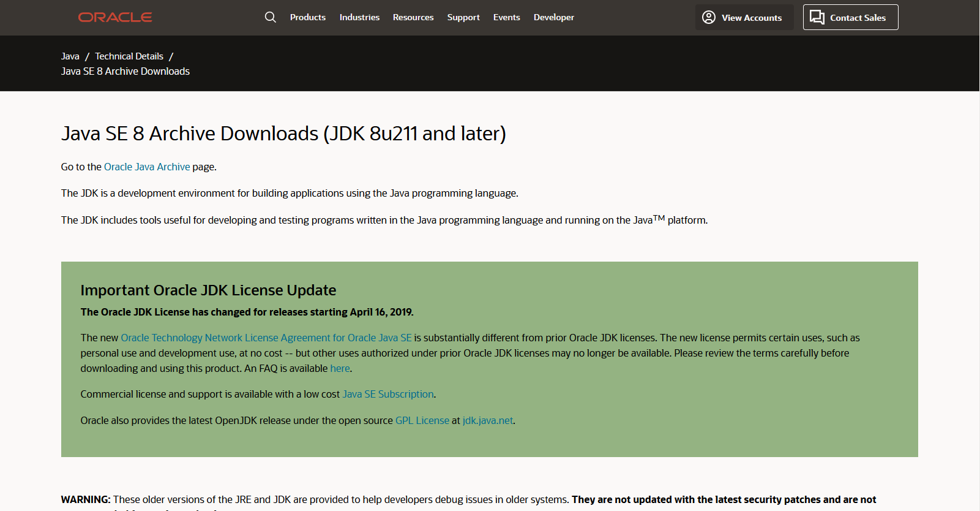The height and width of the screenshot is (511, 980).
Task: Open the site search magnifier icon
Action: pos(271,17)
